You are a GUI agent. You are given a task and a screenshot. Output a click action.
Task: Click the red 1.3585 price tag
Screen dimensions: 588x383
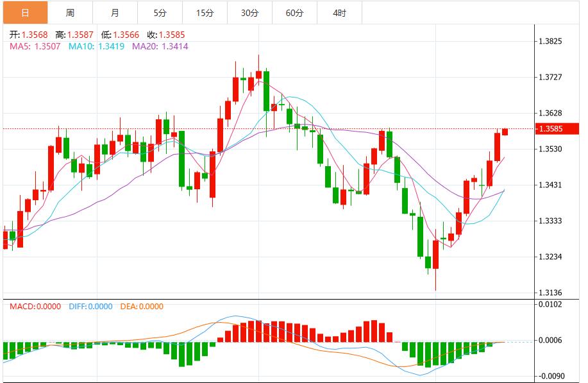click(559, 128)
